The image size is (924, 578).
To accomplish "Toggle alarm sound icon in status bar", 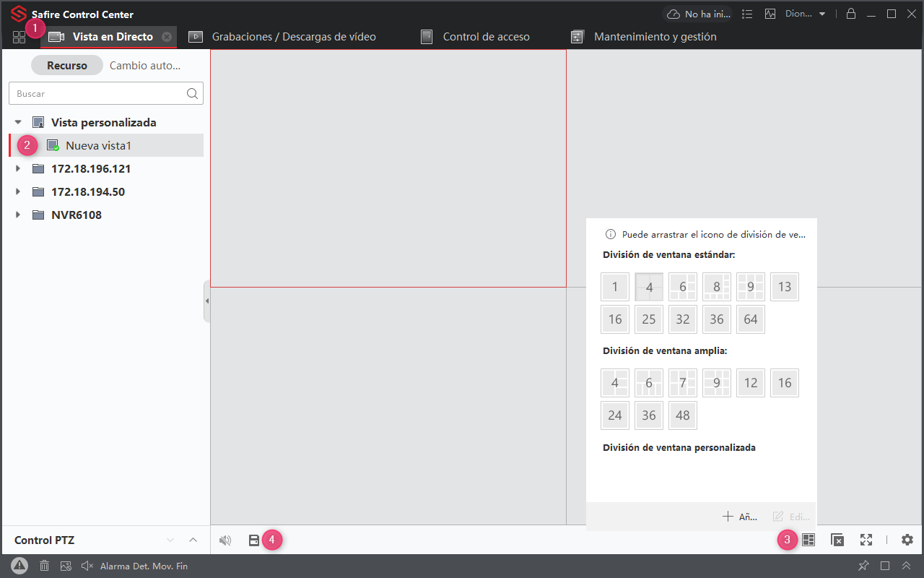I will coord(87,566).
